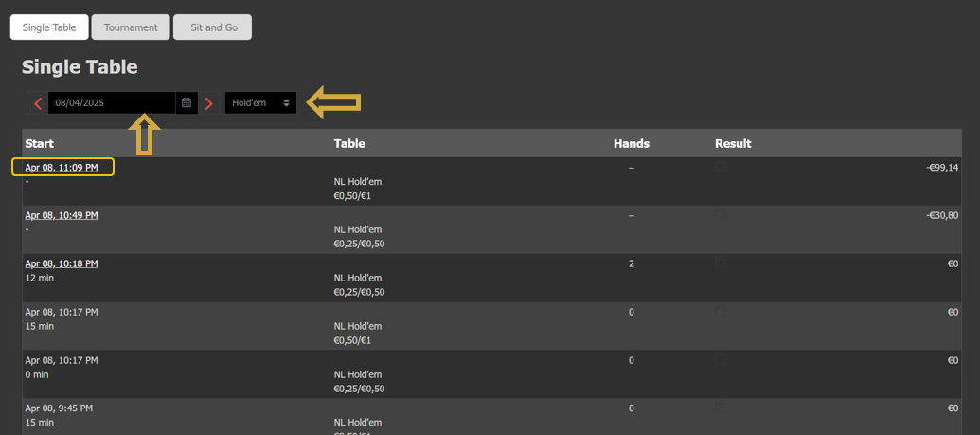Click the Table column header
Viewport: 980px width, 435px height.
point(349,144)
